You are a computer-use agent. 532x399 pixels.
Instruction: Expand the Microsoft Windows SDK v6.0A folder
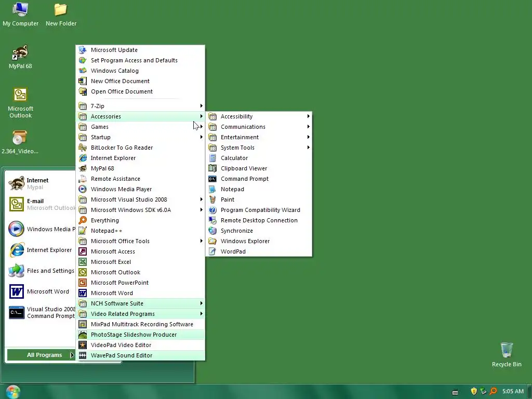140,210
